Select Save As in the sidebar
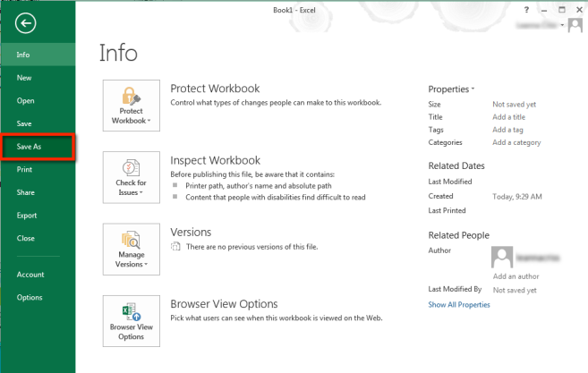The height and width of the screenshot is (373, 588). (x=38, y=147)
